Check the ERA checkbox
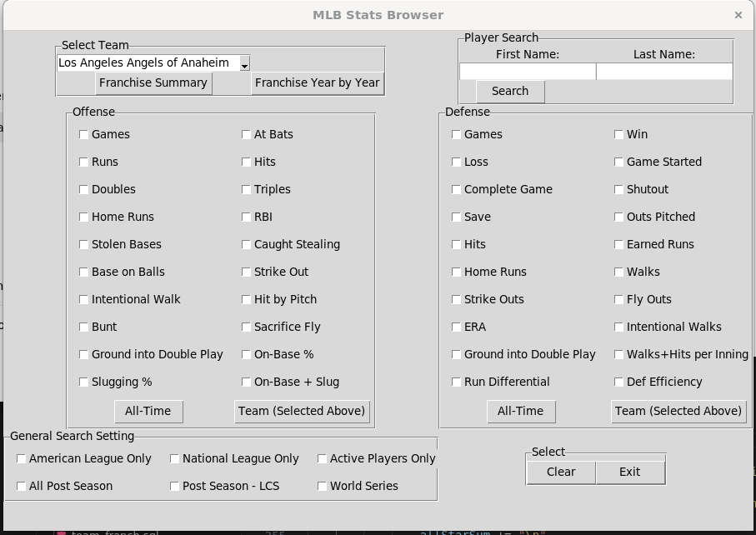 [x=456, y=327]
